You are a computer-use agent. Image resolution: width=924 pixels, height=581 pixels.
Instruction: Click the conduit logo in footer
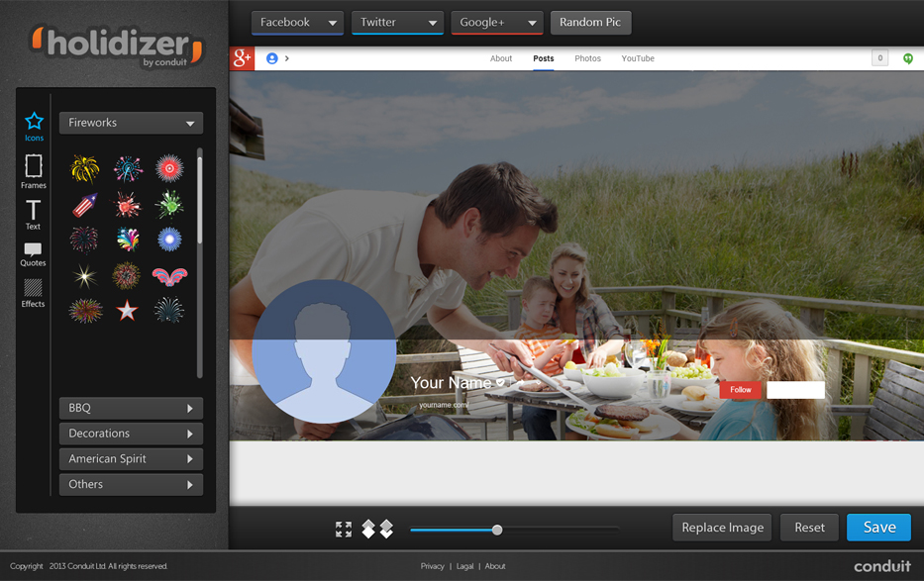click(x=882, y=566)
